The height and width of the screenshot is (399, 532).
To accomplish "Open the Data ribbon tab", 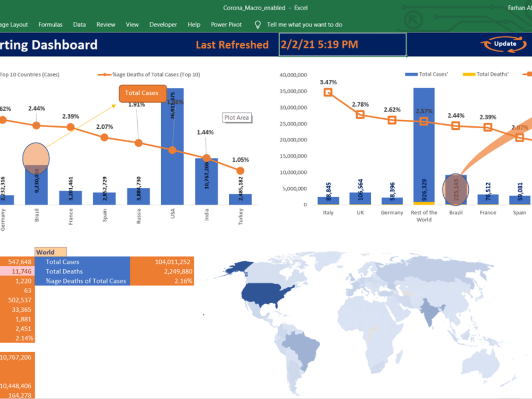I will point(79,24).
